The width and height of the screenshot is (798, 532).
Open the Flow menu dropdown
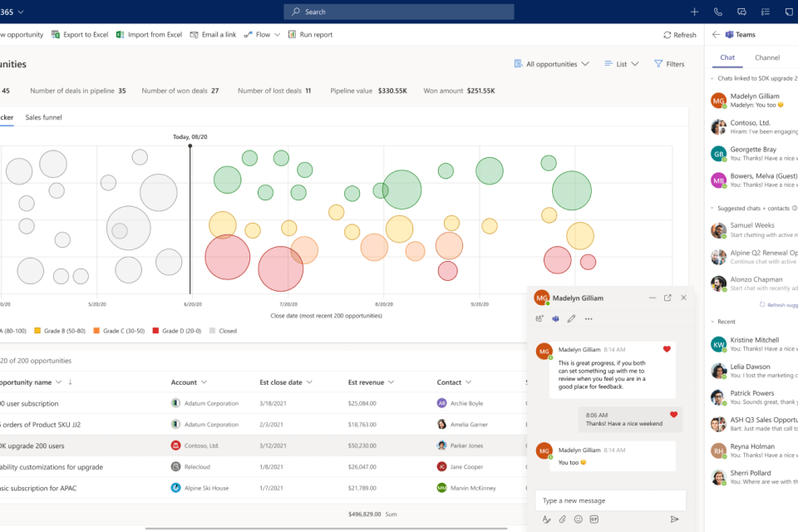pos(263,35)
